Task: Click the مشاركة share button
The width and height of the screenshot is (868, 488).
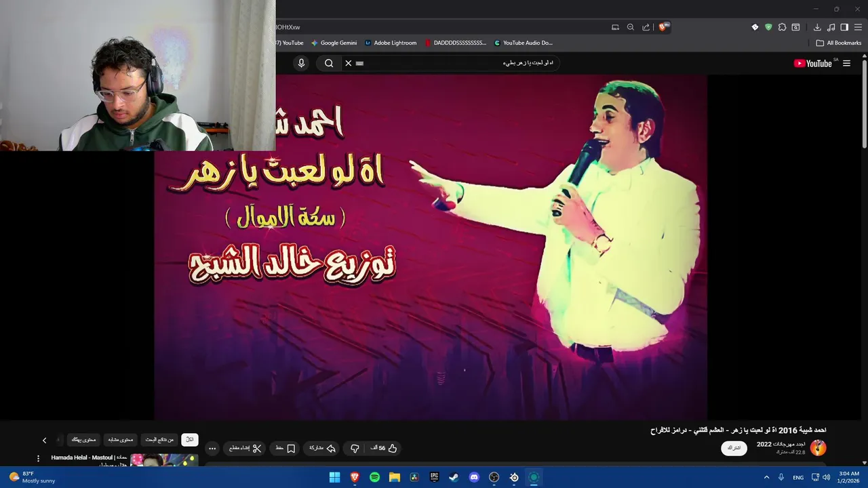Action: point(323,448)
